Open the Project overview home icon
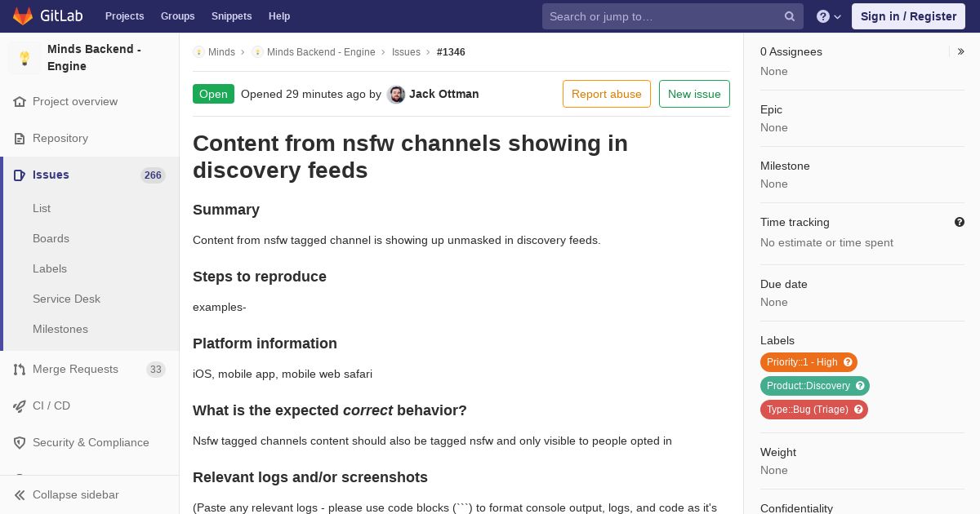Image resolution: width=980 pixels, height=514 pixels. (x=20, y=102)
